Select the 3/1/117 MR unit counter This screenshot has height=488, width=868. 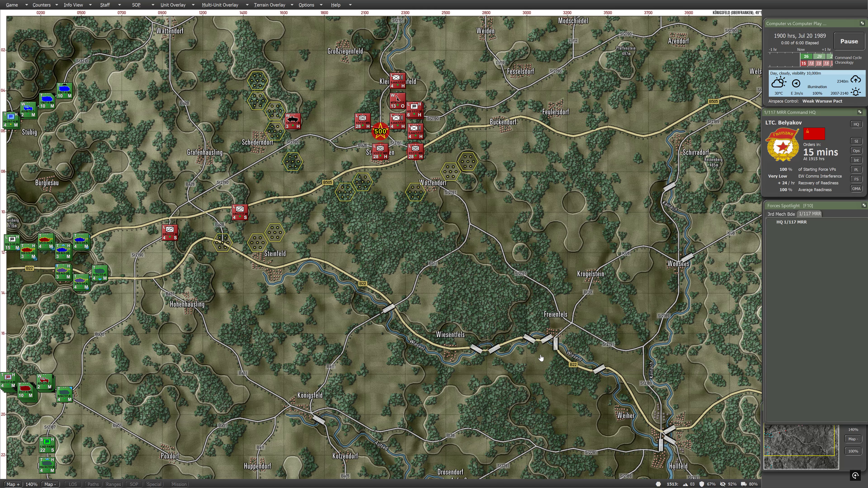pyautogui.click(x=380, y=152)
